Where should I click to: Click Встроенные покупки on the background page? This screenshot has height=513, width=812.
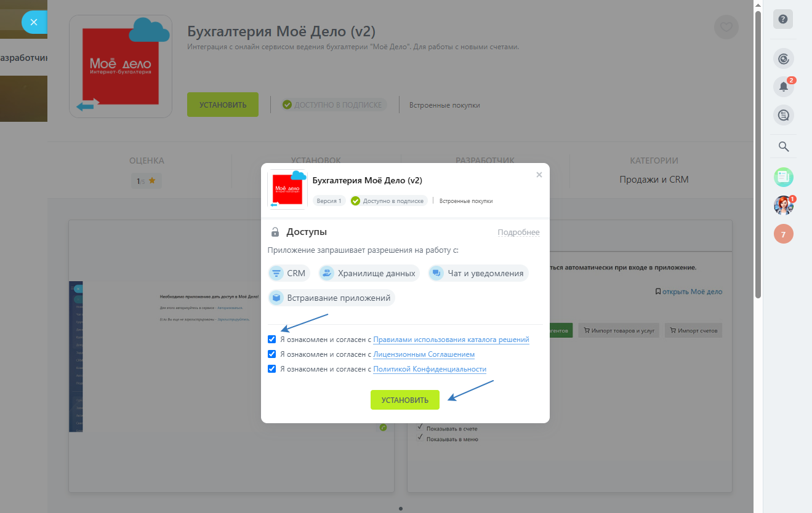tap(444, 105)
